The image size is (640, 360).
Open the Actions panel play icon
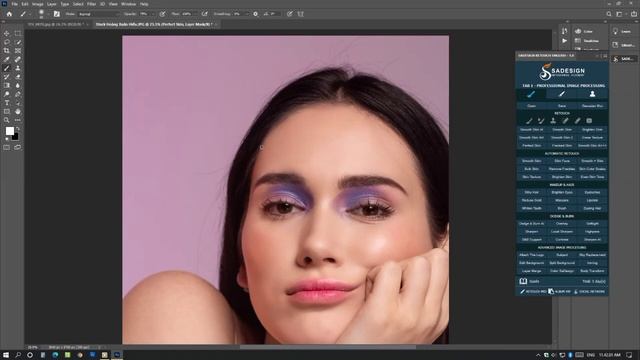tap(564, 41)
